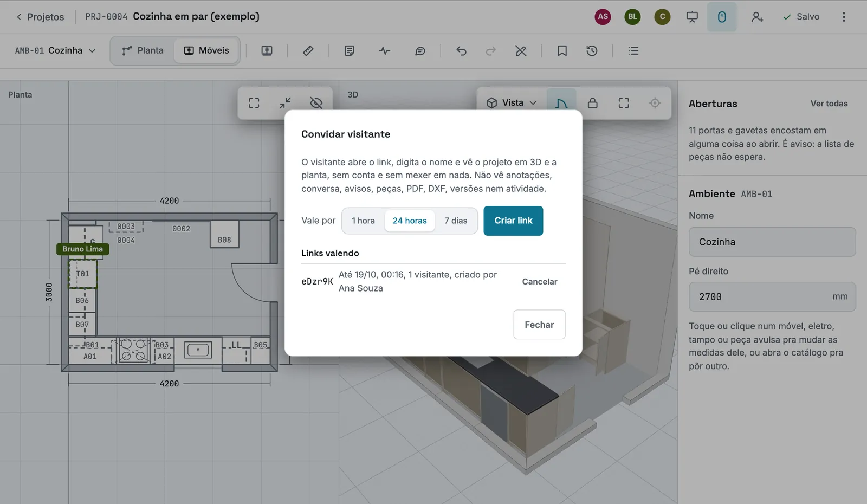Select the T01 item on the plan
The width and height of the screenshot is (867, 504).
pos(82,274)
